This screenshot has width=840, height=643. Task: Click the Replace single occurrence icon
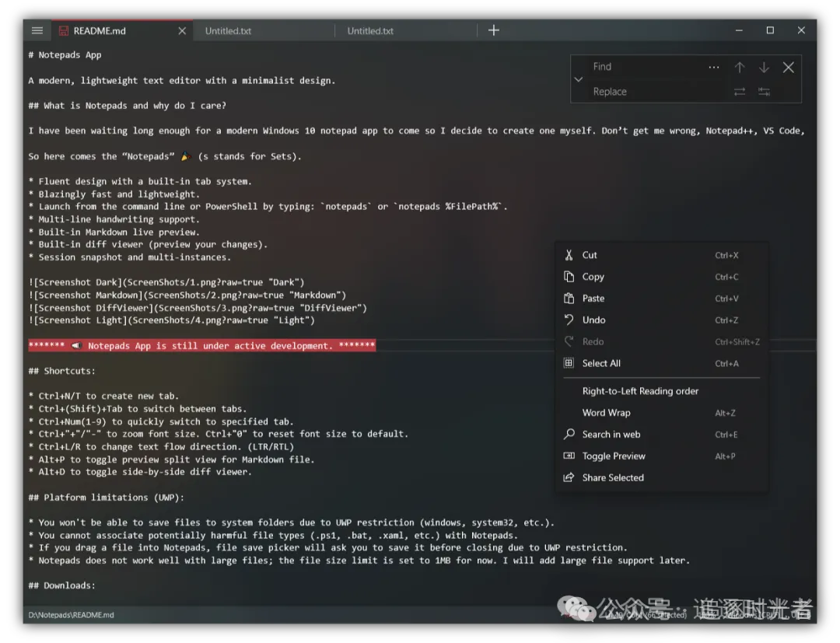740,92
